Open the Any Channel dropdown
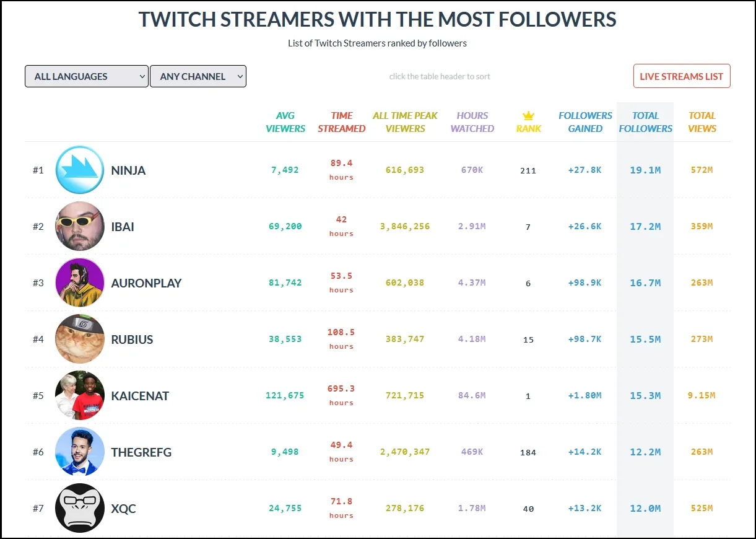Image resolution: width=756 pixels, height=539 pixels. coord(198,76)
